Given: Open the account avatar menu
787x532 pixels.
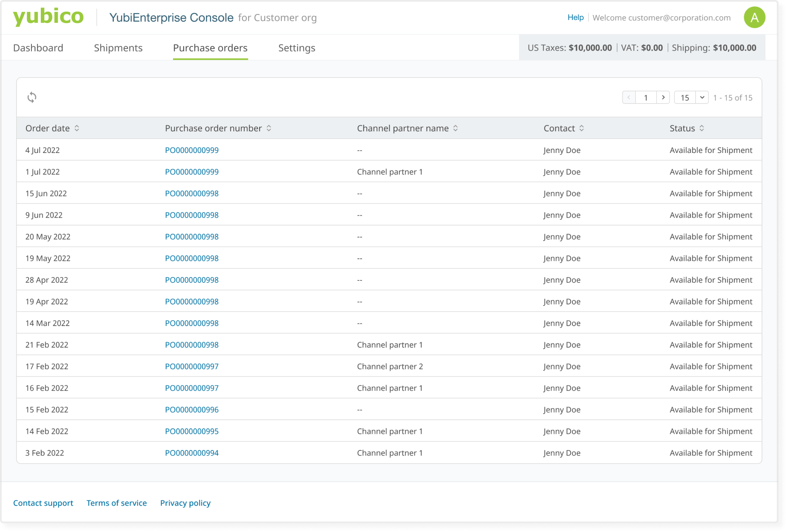Looking at the screenshot, I should 755,17.
